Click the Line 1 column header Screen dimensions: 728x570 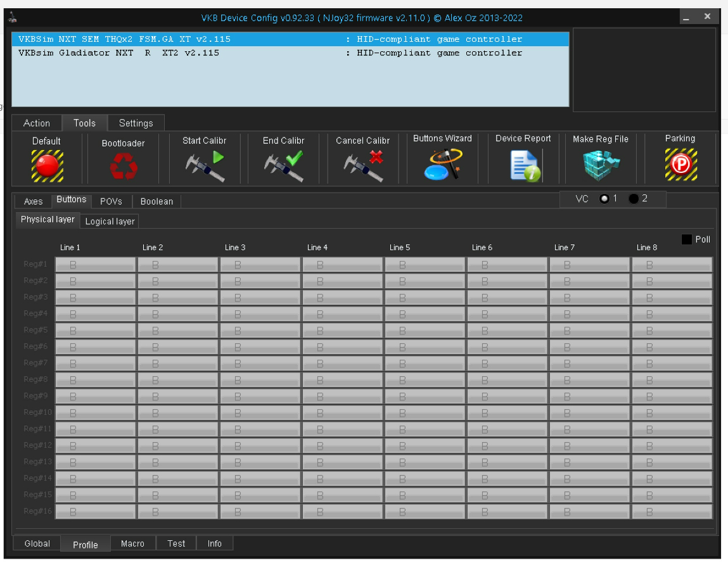pos(70,248)
